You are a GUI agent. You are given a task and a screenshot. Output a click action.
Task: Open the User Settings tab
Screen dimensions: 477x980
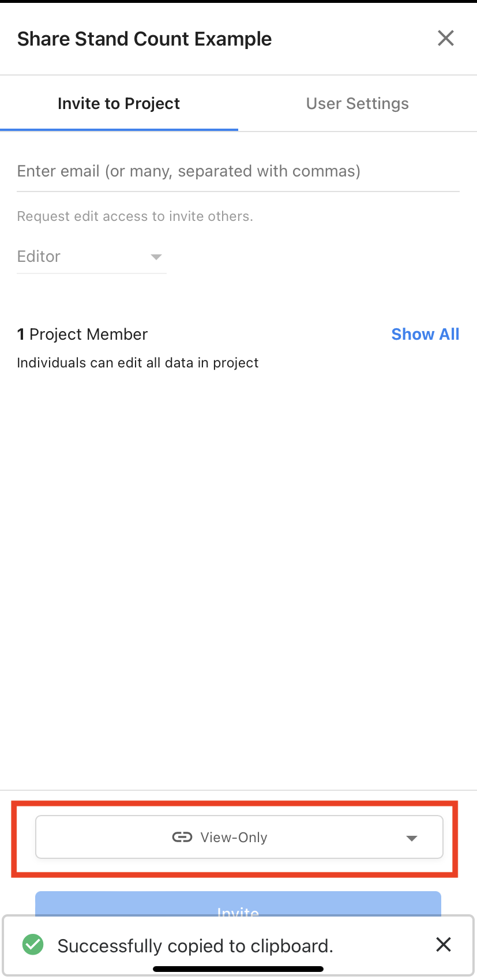[x=358, y=104]
